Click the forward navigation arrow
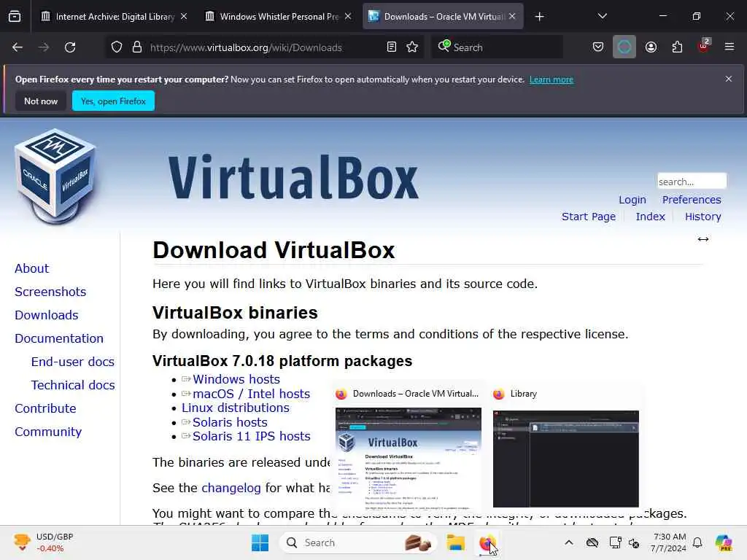The width and height of the screenshot is (747, 560). coord(44,47)
